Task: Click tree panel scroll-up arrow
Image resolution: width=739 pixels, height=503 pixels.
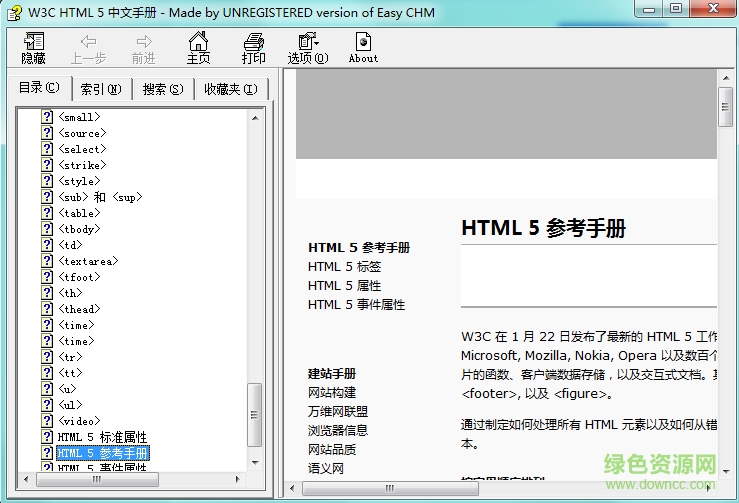Action: pos(255,118)
